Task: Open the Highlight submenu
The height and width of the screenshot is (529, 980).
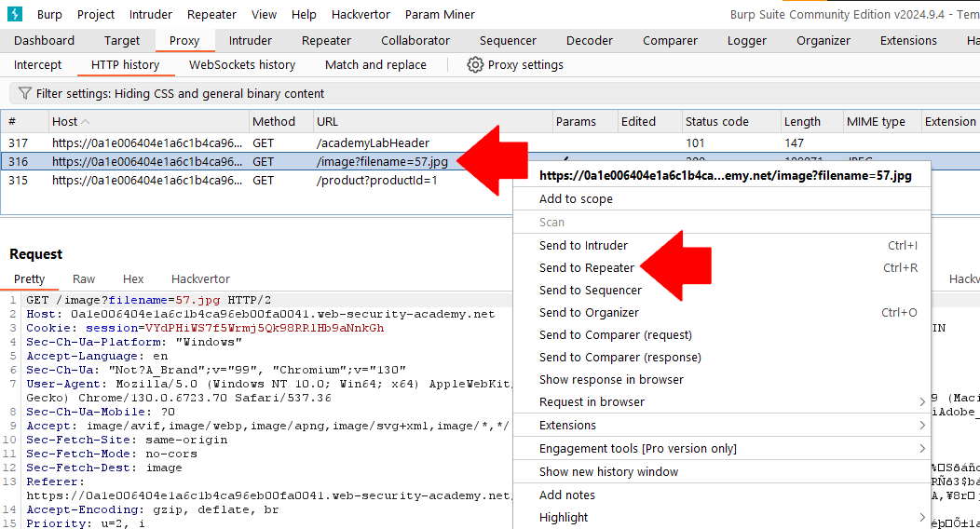Action: click(923, 517)
